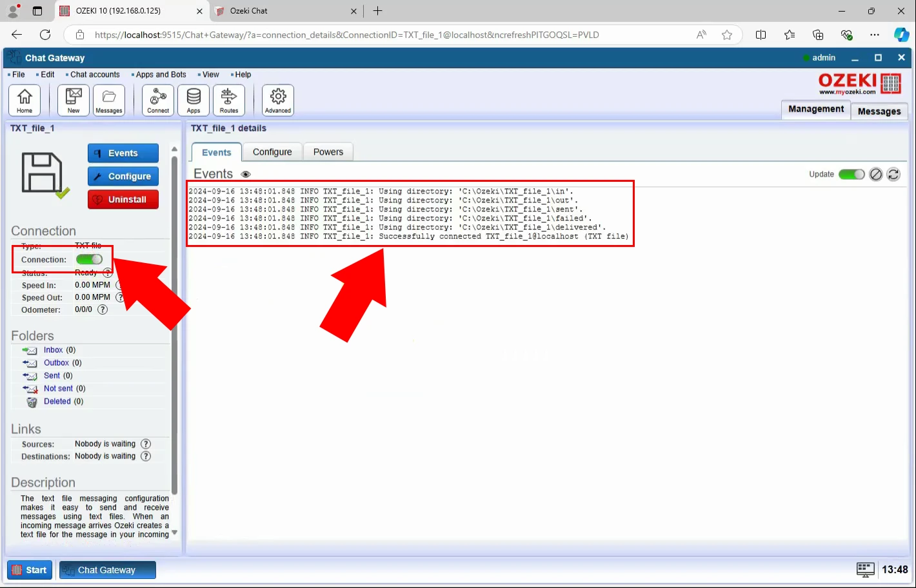916x588 pixels.
Task: Open the Advanced gear icon
Action: click(x=278, y=101)
